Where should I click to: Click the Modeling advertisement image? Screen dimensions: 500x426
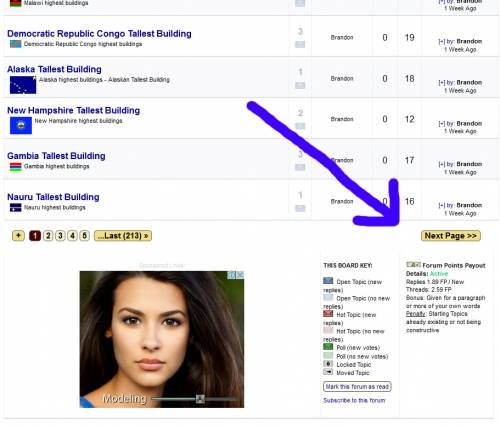point(162,339)
